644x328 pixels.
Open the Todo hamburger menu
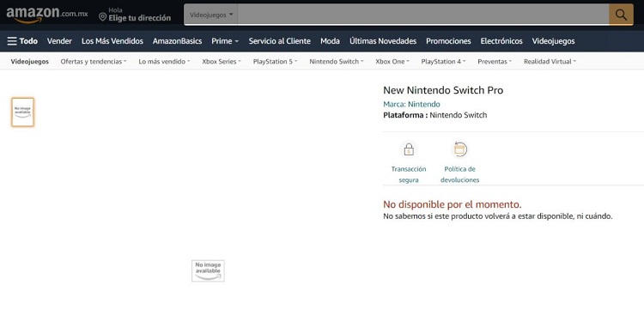22,41
